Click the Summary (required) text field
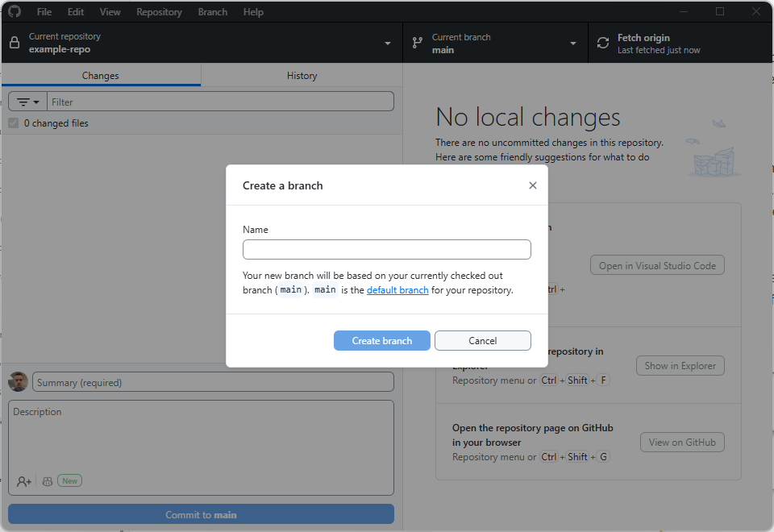The height and width of the screenshot is (532, 774). [x=213, y=382]
